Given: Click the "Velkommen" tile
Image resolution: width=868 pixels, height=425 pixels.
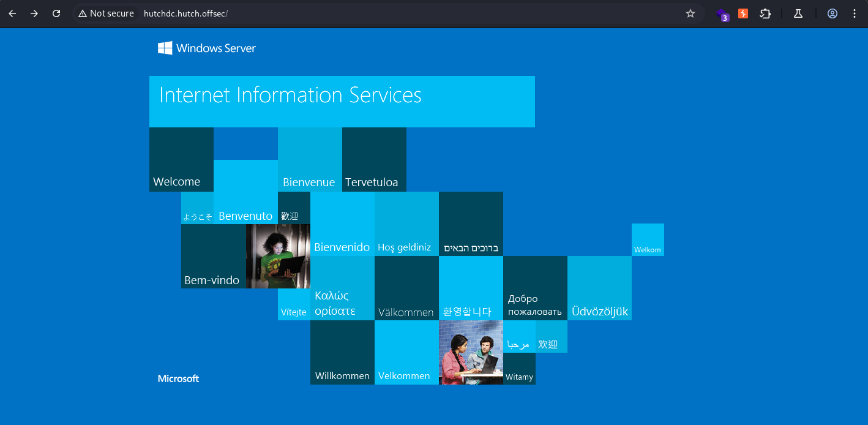Looking at the screenshot, I should [406, 352].
